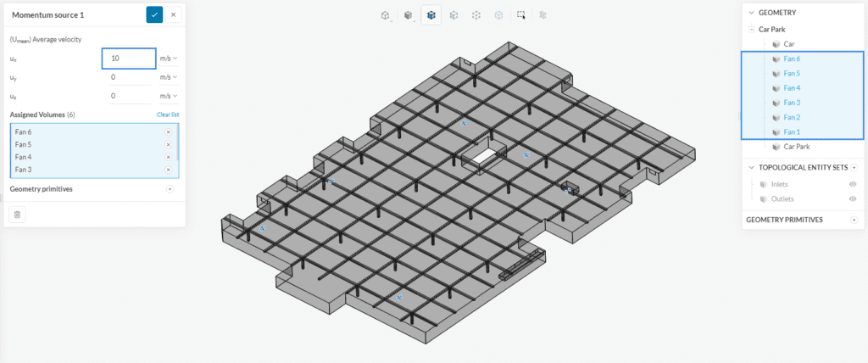This screenshot has height=363, width=868.
Task: Add a new topological entity set
Action: click(853, 167)
